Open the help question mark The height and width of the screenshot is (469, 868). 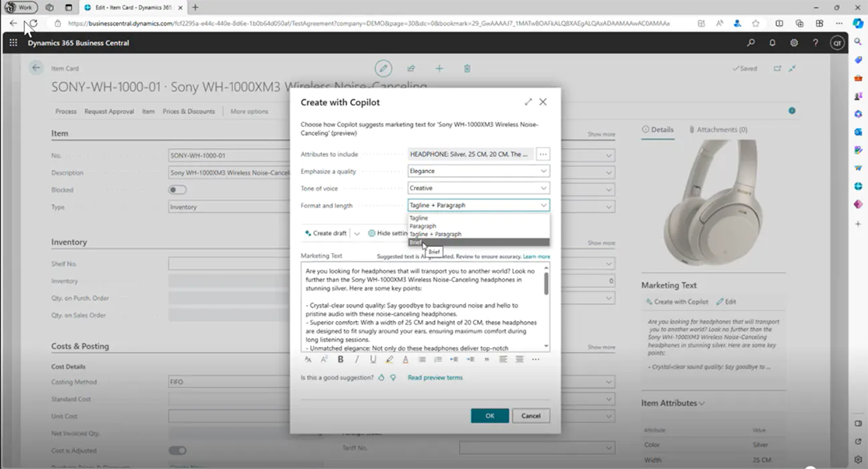point(815,43)
